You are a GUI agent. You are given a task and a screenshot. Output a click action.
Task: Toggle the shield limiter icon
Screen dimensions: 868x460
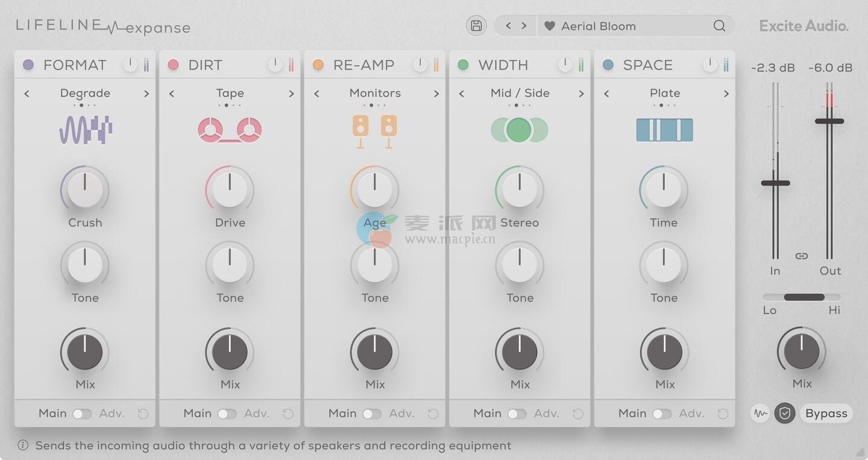click(785, 414)
